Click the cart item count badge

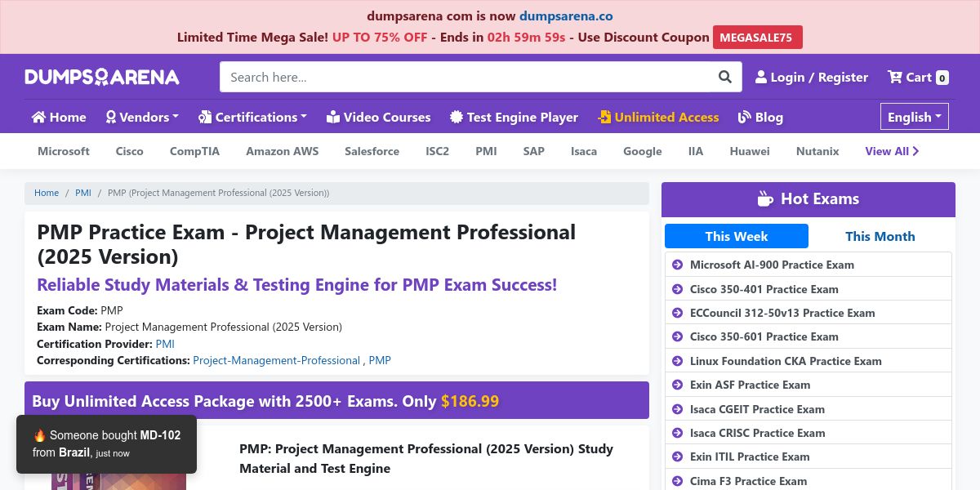[942, 78]
